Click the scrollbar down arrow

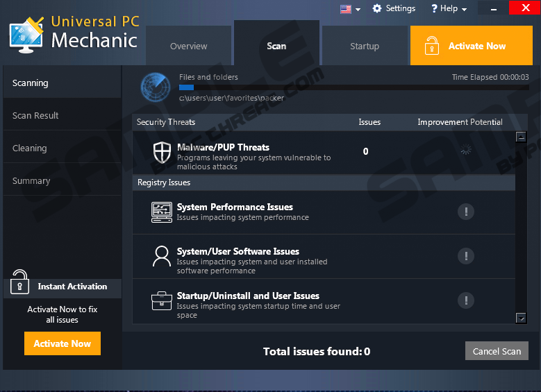521,318
